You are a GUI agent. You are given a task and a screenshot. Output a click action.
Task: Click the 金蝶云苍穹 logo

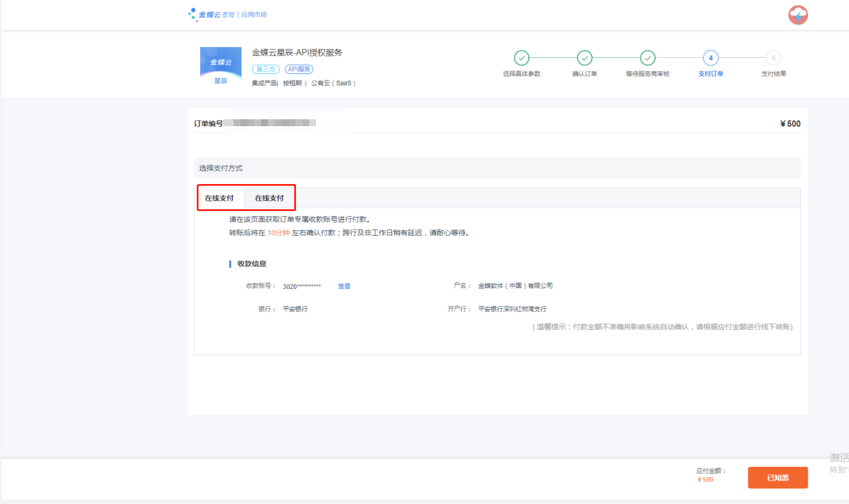[211, 14]
